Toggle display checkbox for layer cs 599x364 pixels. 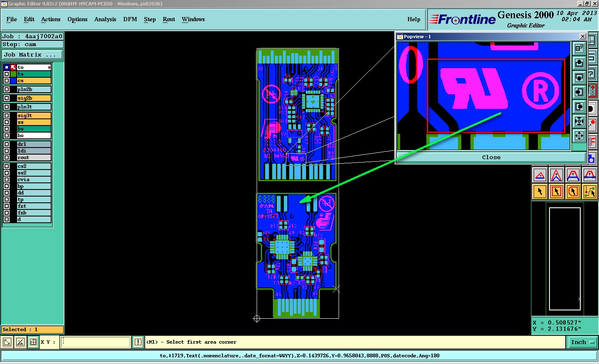pyautogui.click(x=7, y=81)
